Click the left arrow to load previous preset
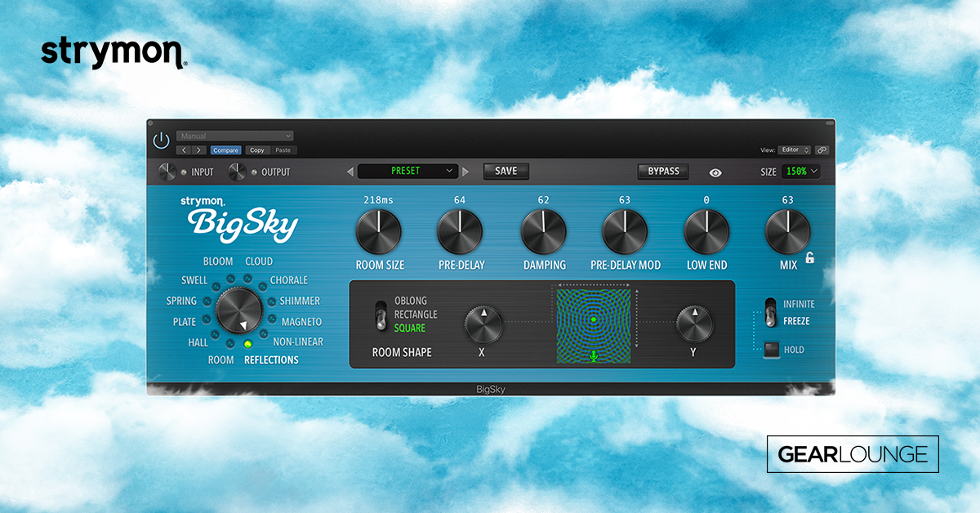The height and width of the screenshot is (513, 980). click(351, 171)
